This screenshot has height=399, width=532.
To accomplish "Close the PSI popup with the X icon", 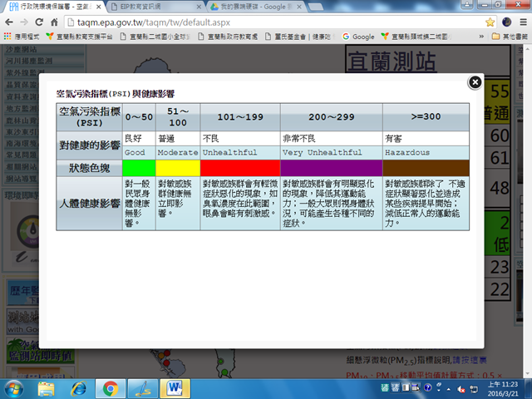I will click(x=475, y=82).
